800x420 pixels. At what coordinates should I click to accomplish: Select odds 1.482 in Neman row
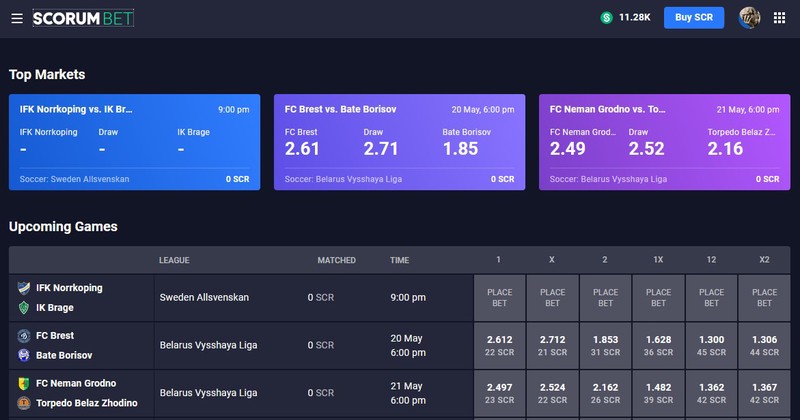pos(658,393)
